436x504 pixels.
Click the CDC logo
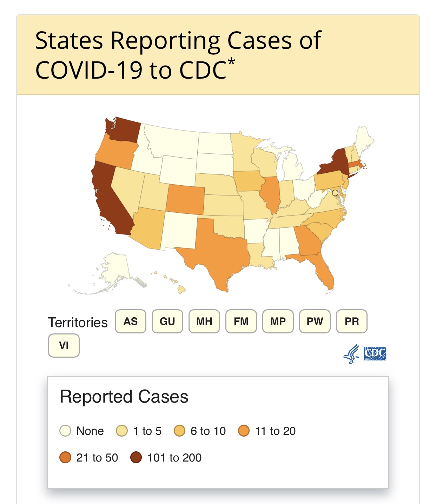(x=375, y=354)
